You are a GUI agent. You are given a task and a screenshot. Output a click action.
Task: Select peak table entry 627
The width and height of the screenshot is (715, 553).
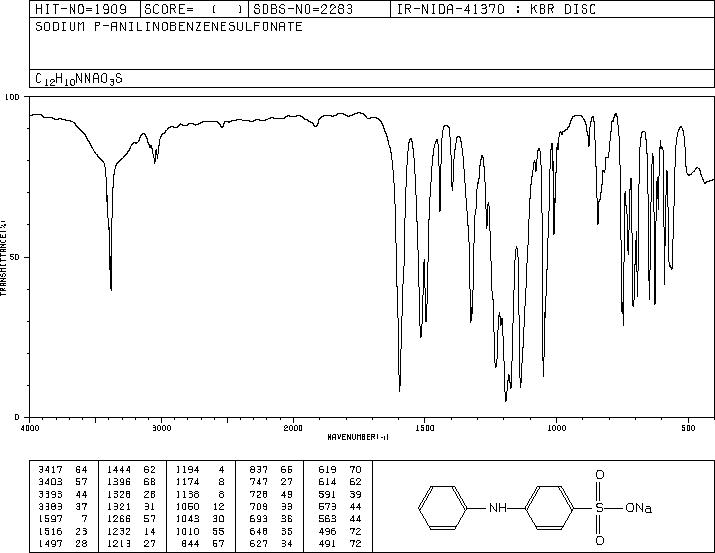(259, 543)
